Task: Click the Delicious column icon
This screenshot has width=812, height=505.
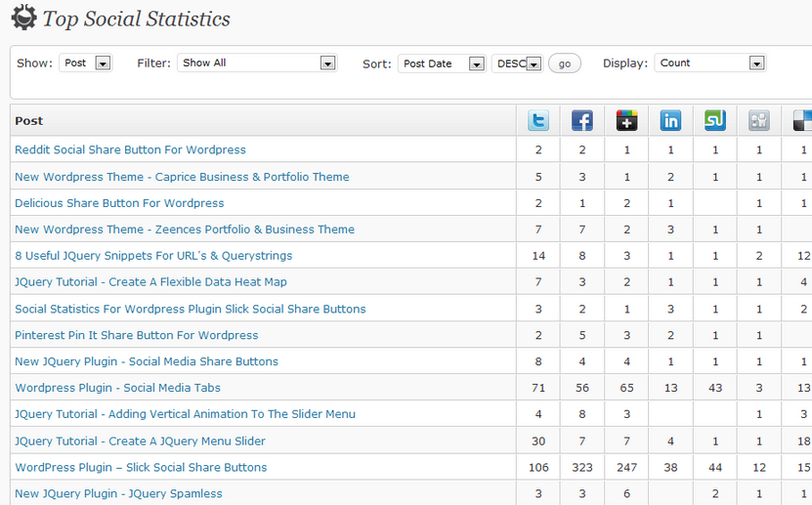Action: click(x=802, y=120)
